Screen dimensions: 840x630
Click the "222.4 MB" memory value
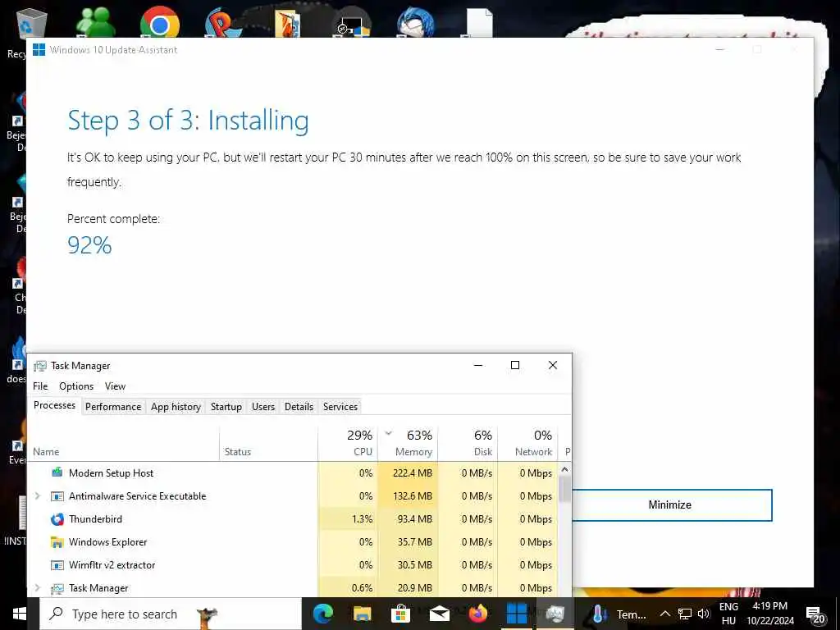pyautogui.click(x=412, y=473)
